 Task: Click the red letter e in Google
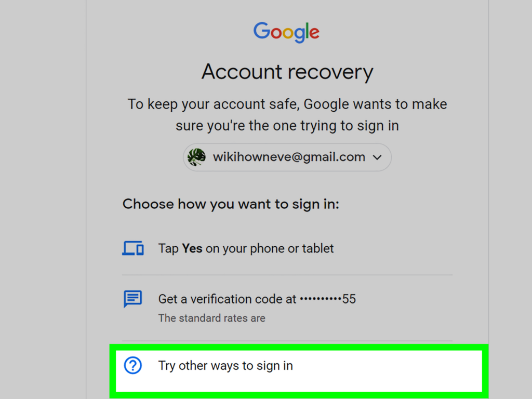point(314,33)
